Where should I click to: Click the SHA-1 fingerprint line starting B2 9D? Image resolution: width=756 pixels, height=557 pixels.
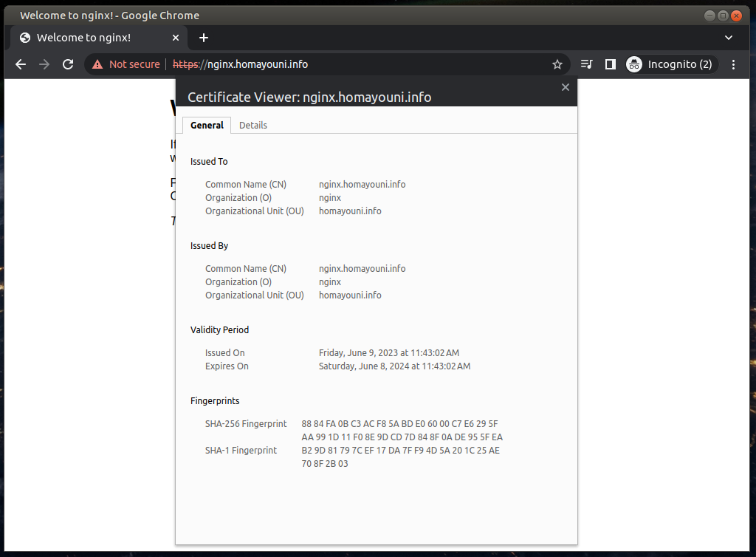click(401, 451)
